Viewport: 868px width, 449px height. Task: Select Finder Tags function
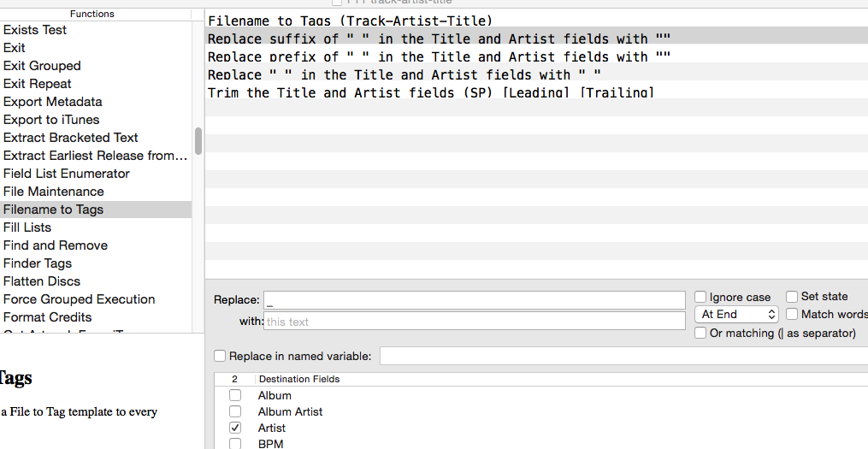38,263
